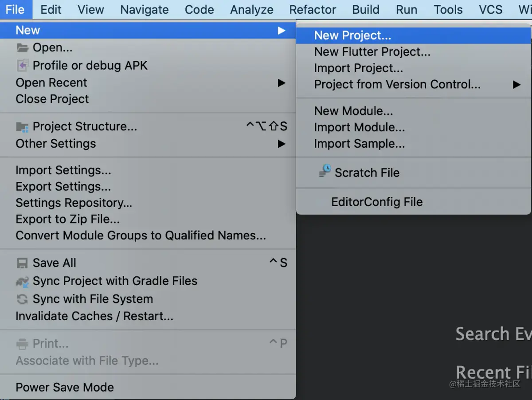Open the Build menu

(x=366, y=10)
